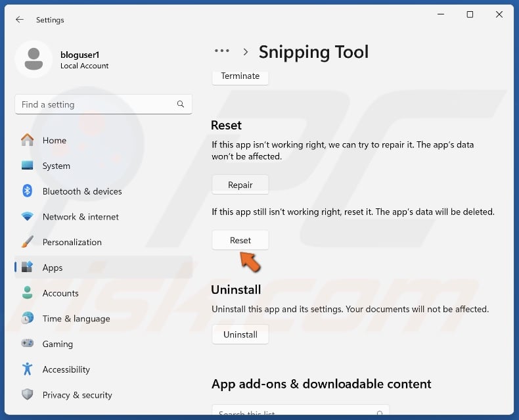Select the Accessibility figure icon

[27, 369]
